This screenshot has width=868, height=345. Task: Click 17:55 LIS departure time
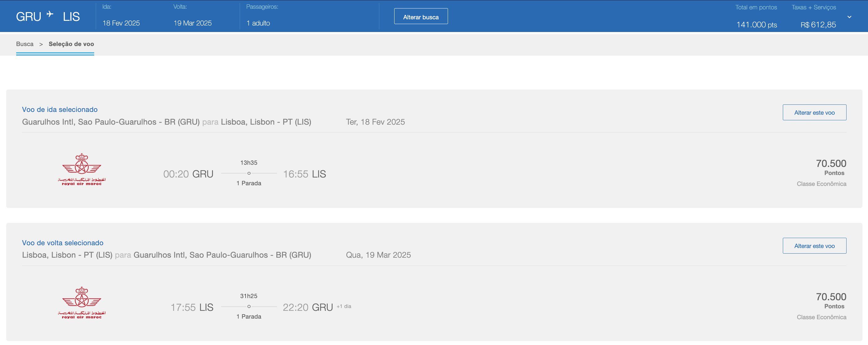192,307
